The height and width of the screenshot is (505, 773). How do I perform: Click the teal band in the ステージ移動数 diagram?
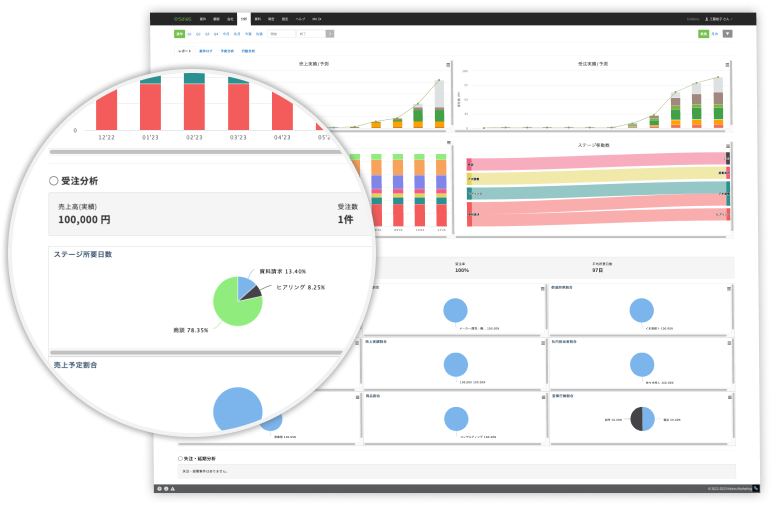coord(597,190)
